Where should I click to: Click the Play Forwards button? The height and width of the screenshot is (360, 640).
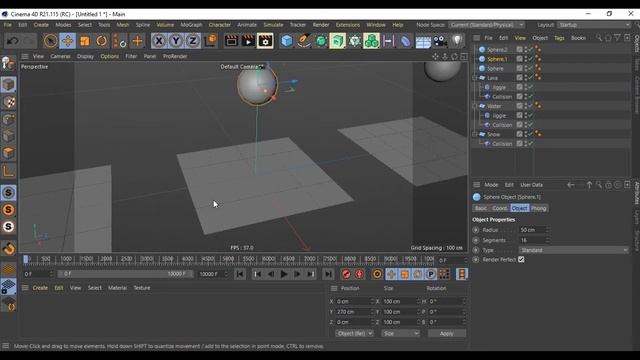[284, 274]
